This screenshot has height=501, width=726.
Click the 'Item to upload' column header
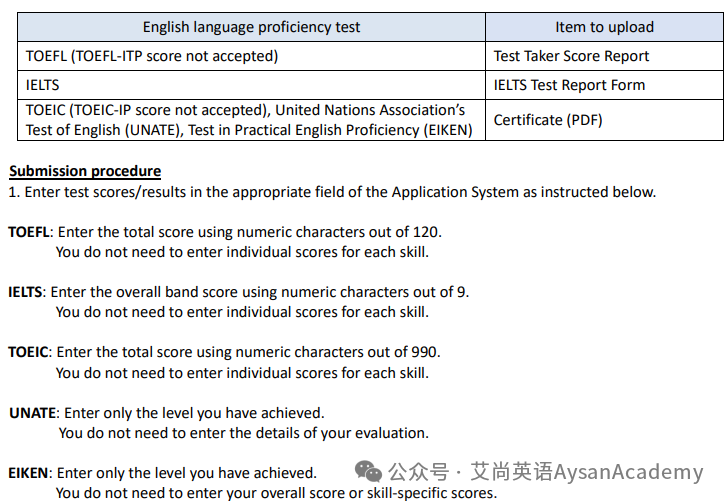pyautogui.click(x=604, y=27)
